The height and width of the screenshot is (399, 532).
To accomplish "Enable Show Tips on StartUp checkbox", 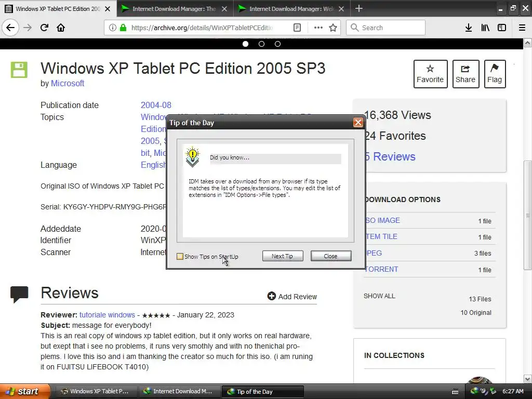I will [x=180, y=257].
